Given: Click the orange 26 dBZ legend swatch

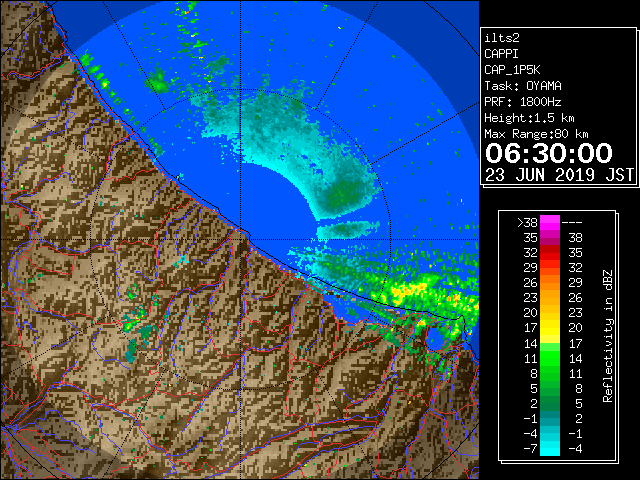Looking at the screenshot, I should pyautogui.click(x=550, y=283).
